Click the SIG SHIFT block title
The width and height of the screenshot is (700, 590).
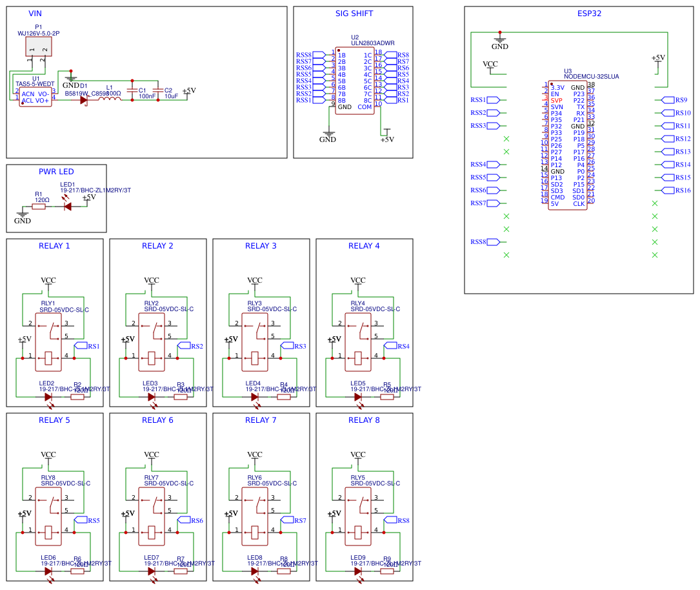tap(354, 14)
